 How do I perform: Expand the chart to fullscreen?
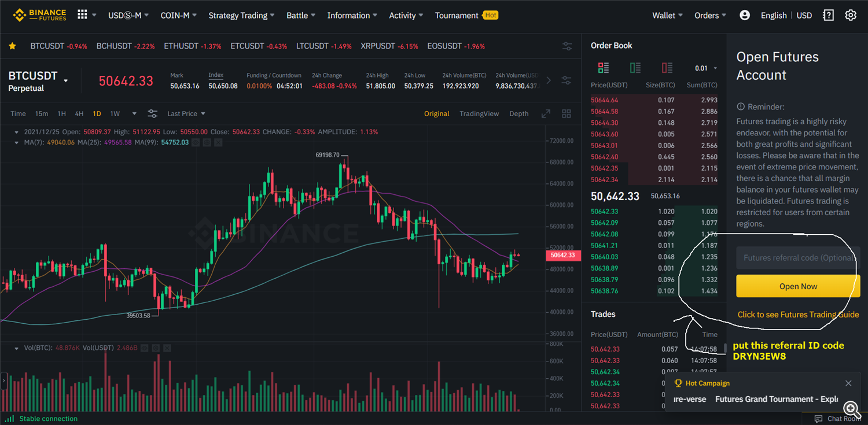click(546, 114)
